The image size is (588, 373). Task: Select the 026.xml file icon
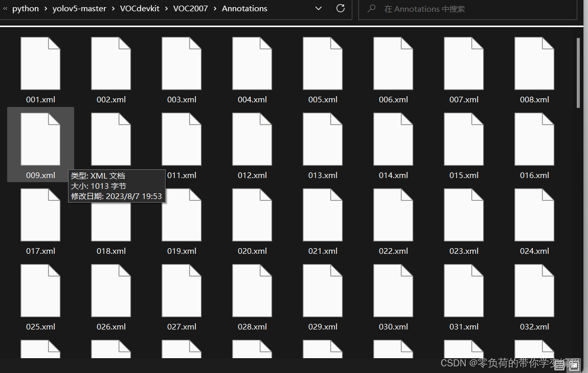pyautogui.click(x=111, y=291)
